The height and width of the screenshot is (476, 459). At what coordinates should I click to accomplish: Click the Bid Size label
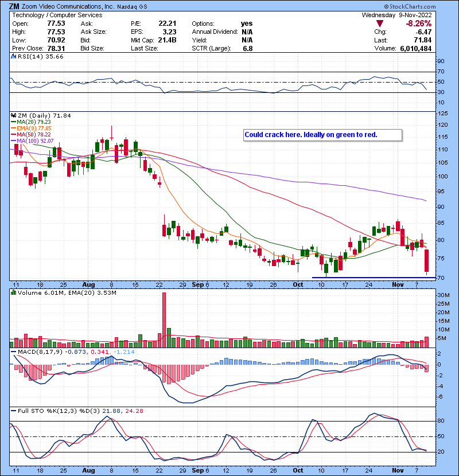pyautogui.click(x=92, y=48)
